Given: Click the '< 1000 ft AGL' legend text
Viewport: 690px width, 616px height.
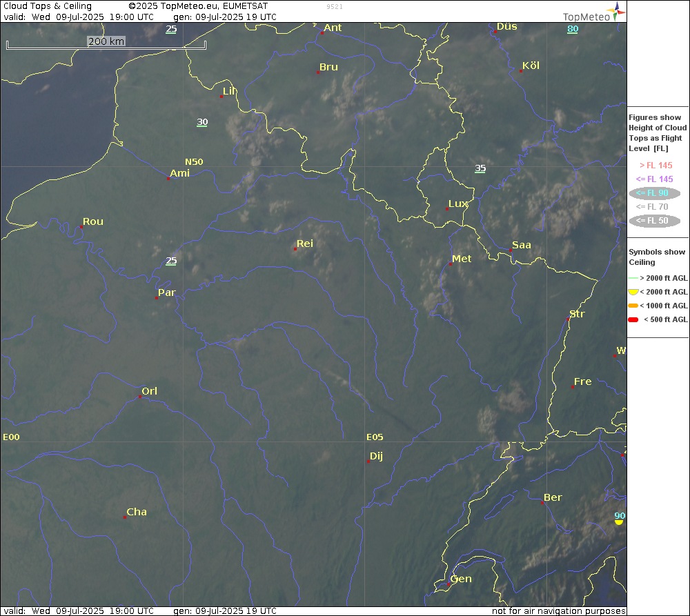Looking at the screenshot, I should pos(664,306).
